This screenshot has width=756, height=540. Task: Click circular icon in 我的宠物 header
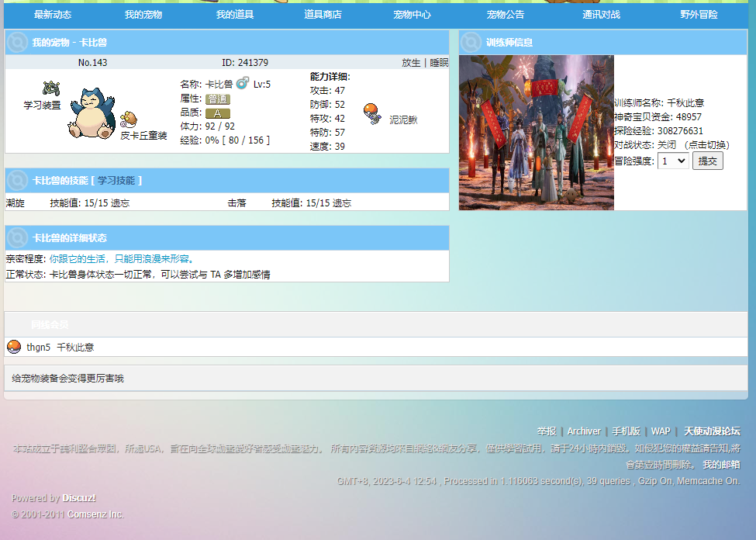(x=17, y=42)
